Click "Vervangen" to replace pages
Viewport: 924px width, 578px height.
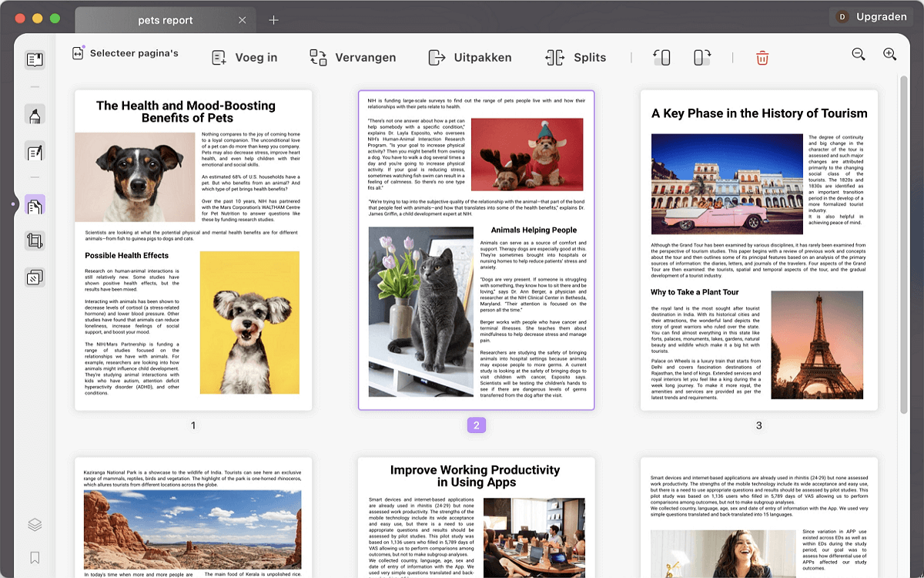[x=353, y=56]
